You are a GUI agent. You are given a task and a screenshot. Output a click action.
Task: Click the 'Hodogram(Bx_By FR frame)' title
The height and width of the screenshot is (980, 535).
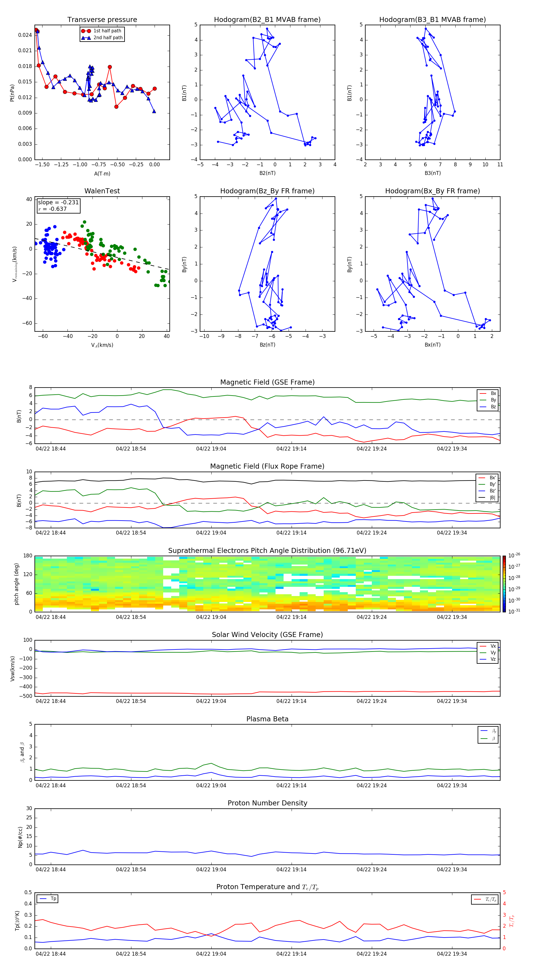[432, 191]
